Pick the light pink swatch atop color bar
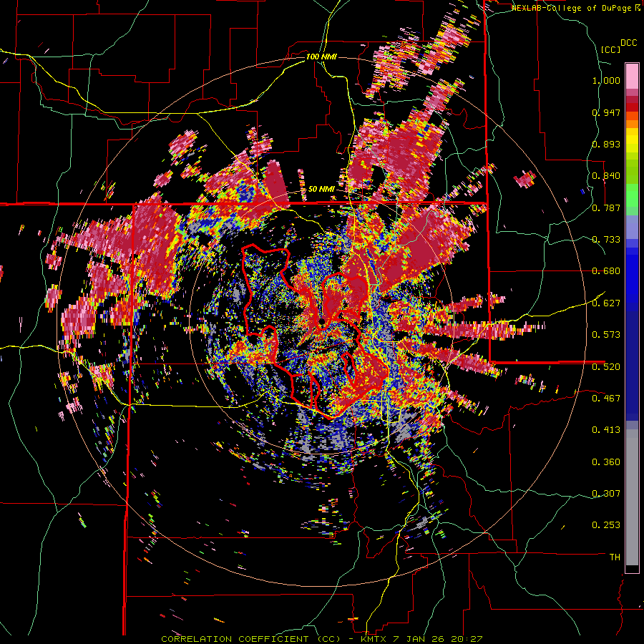 point(632,76)
